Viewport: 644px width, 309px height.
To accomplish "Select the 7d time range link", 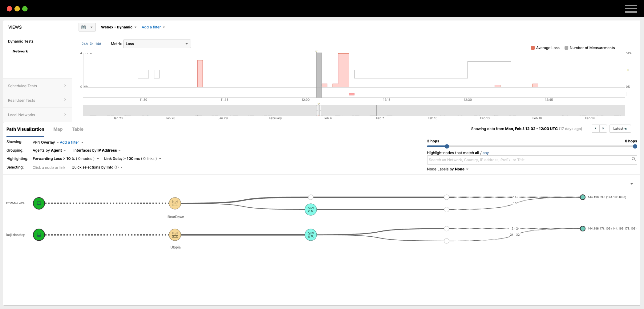I will click(x=91, y=44).
